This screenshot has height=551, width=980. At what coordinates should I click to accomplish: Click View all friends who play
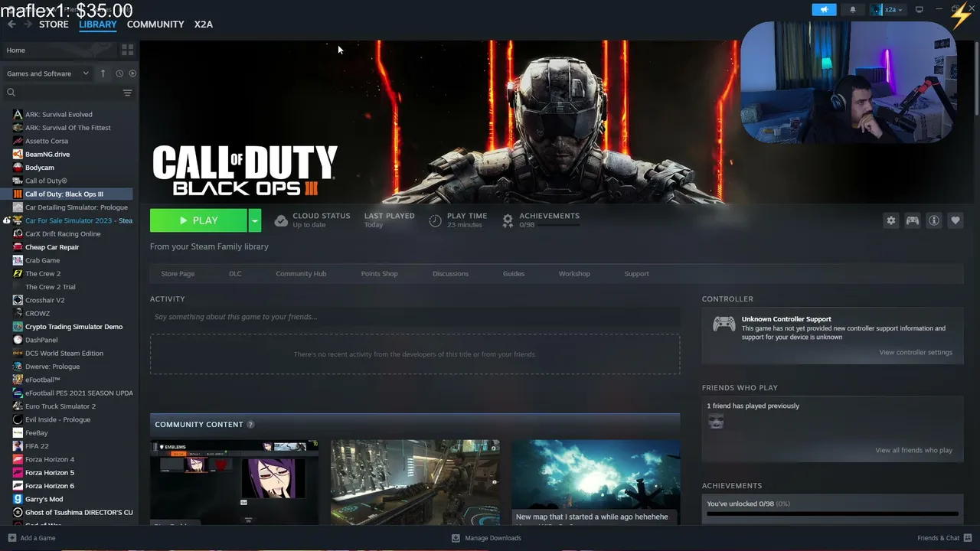[914, 451]
